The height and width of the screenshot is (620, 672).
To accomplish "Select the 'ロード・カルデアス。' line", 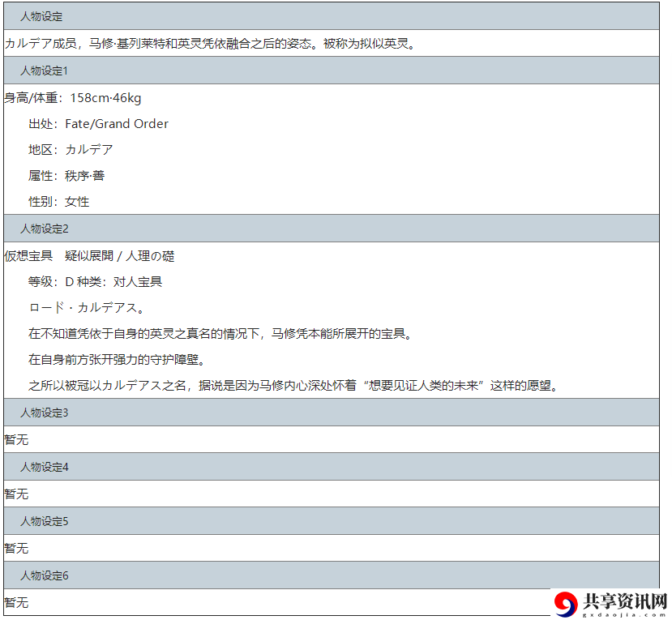I will 87,308.
